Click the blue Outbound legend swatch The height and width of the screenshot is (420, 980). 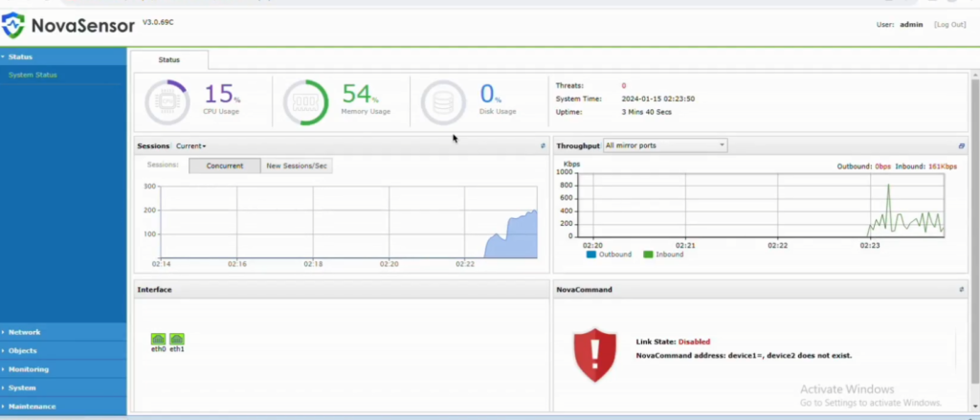click(x=591, y=254)
